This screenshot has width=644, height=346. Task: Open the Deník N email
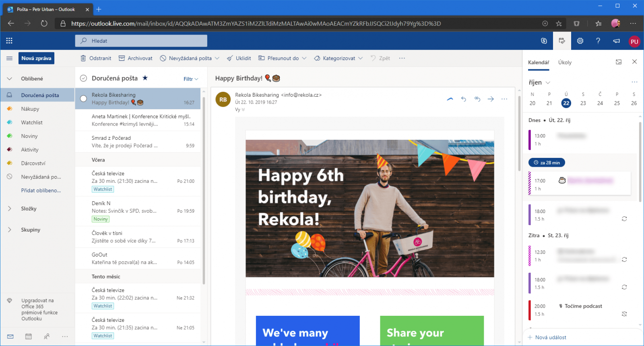pyautogui.click(x=138, y=211)
